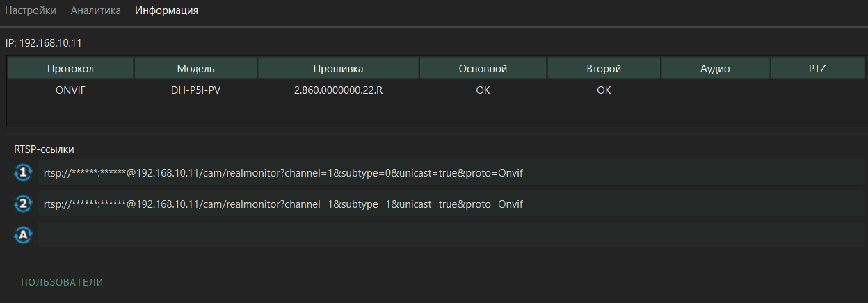Viewport: 868px width, 303px height.
Task: Click the Модель column header
Action: click(x=195, y=69)
